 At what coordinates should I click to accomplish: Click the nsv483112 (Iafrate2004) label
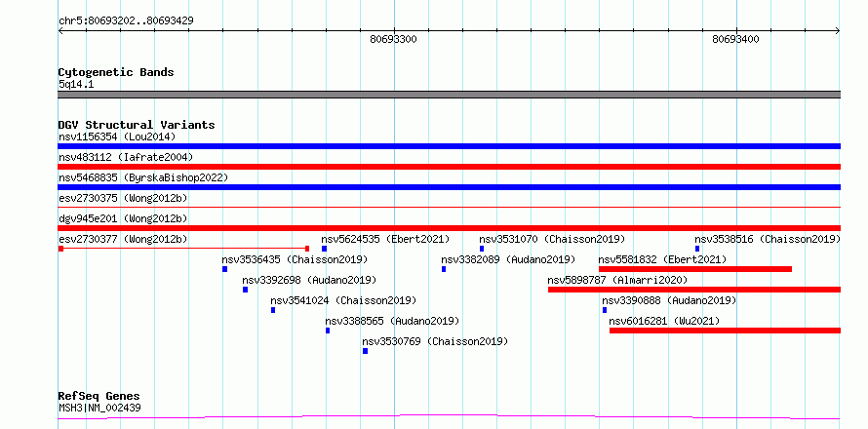(x=126, y=157)
